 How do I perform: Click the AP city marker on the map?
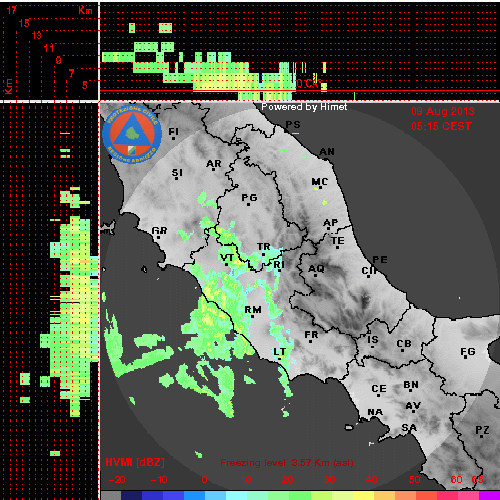click(x=331, y=223)
